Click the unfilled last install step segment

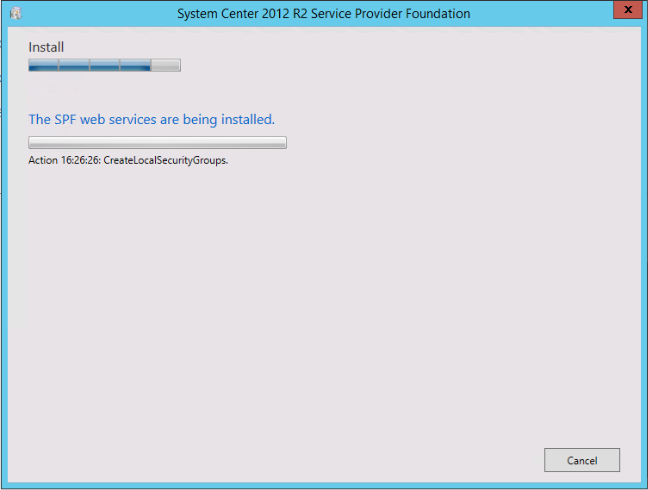(x=166, y=66)
